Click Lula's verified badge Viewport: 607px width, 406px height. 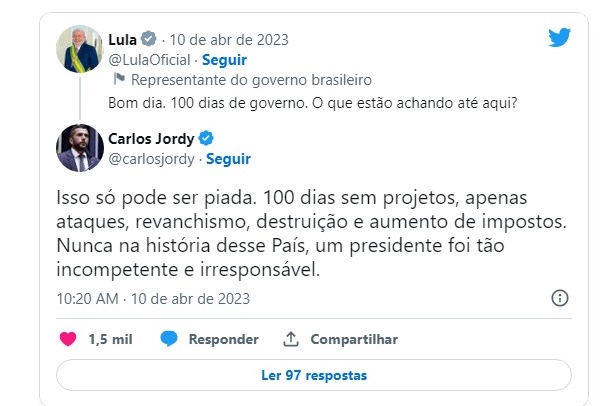pos(147,40)
